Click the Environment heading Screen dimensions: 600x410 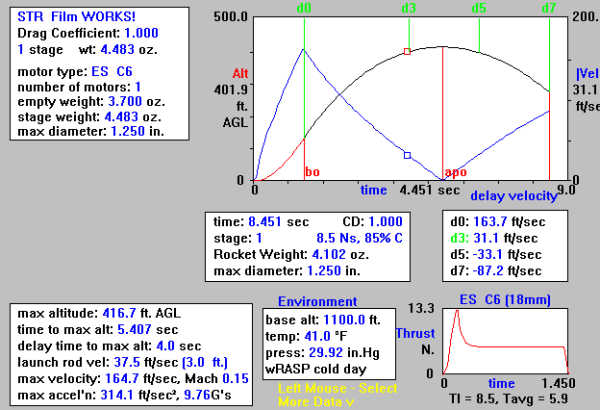point(316,300)
